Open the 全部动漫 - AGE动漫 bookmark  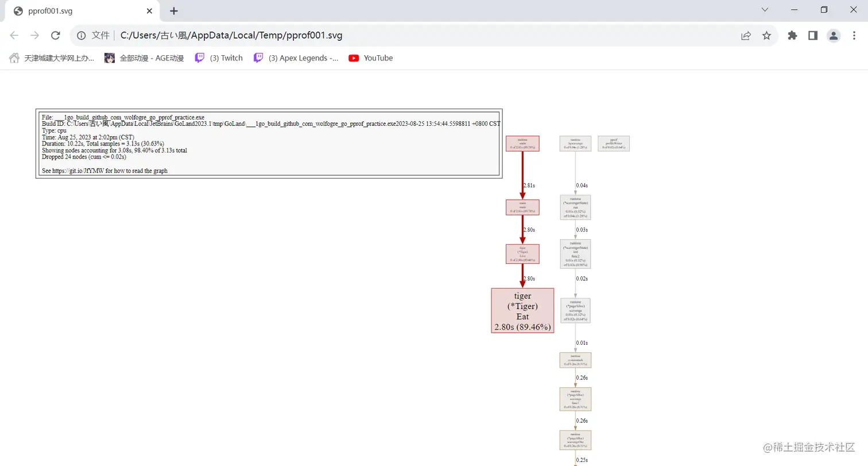pos(144,58)
